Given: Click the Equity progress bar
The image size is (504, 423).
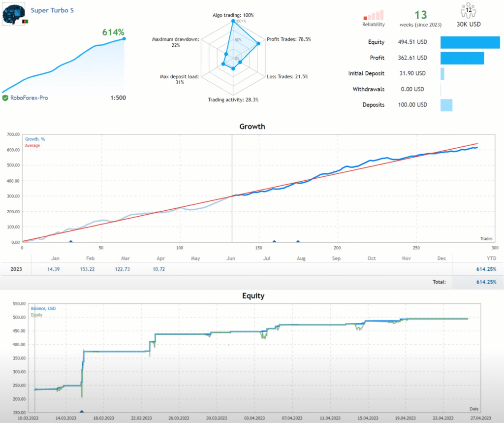Looking at the screenshot, I should [x=470, y=42].
